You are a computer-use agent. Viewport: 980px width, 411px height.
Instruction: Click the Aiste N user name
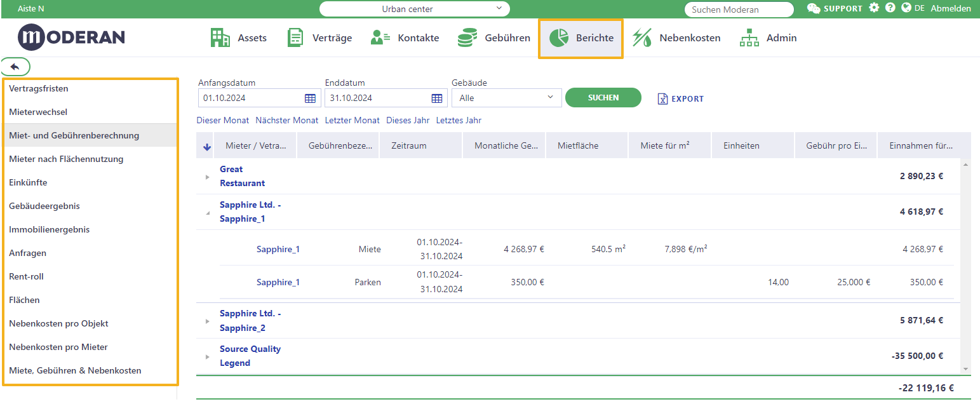click(x=31, y=9)
